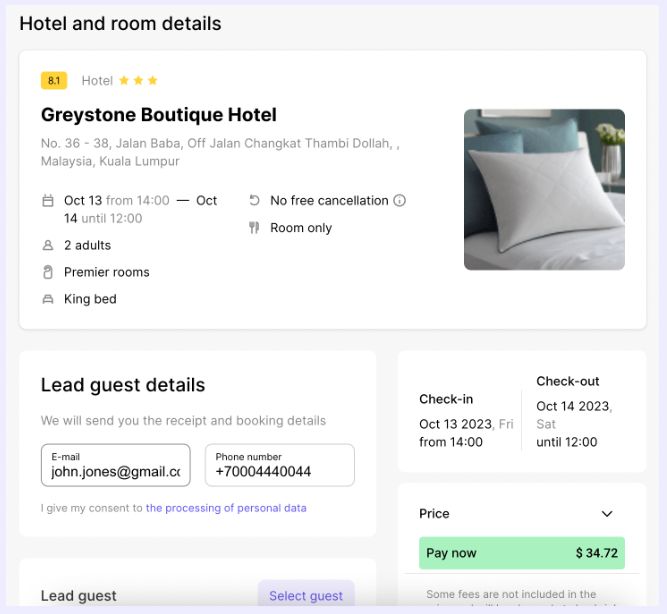The image size is (667, 614).
Task: Click the Greystone Boutique Hotel title
Action: (x=159, y=115)
